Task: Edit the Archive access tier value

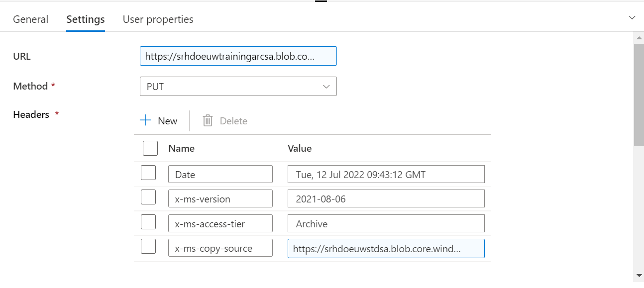Action: point(386,223)
